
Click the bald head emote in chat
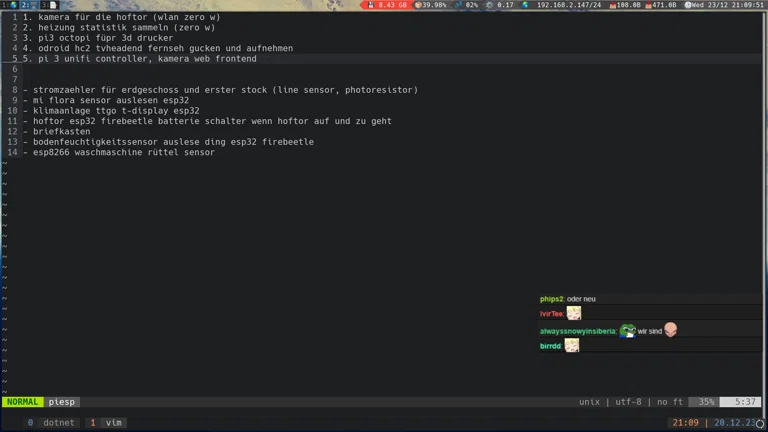[x=670, y=331]
